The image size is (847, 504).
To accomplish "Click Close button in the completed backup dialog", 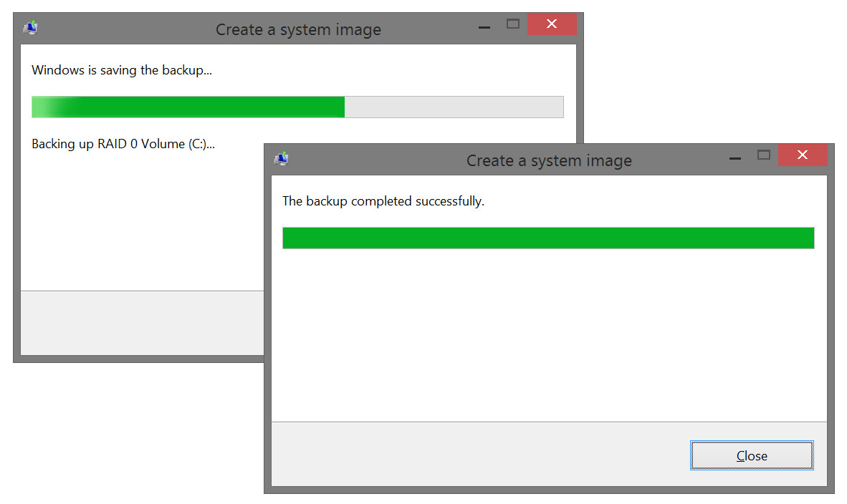I will coord(752,455).
